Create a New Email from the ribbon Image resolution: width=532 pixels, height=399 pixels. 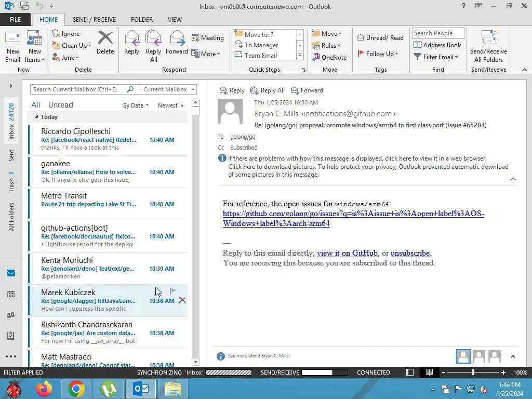[12, 47]
